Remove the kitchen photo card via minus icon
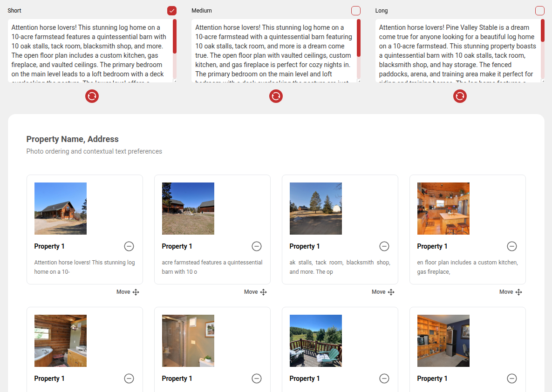The height and width of the screenshot is (392, 552). (512, 246)
